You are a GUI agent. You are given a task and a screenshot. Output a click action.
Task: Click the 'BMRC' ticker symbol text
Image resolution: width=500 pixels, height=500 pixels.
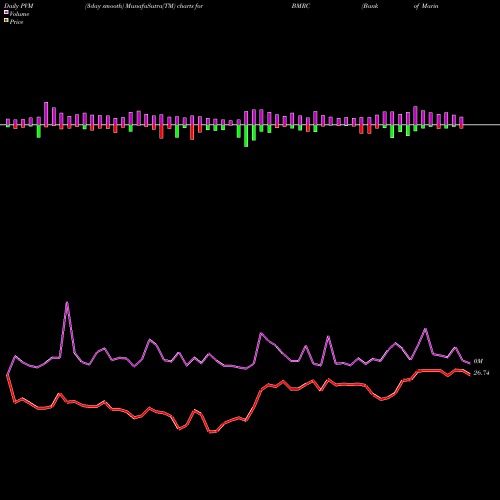[301, 6]
